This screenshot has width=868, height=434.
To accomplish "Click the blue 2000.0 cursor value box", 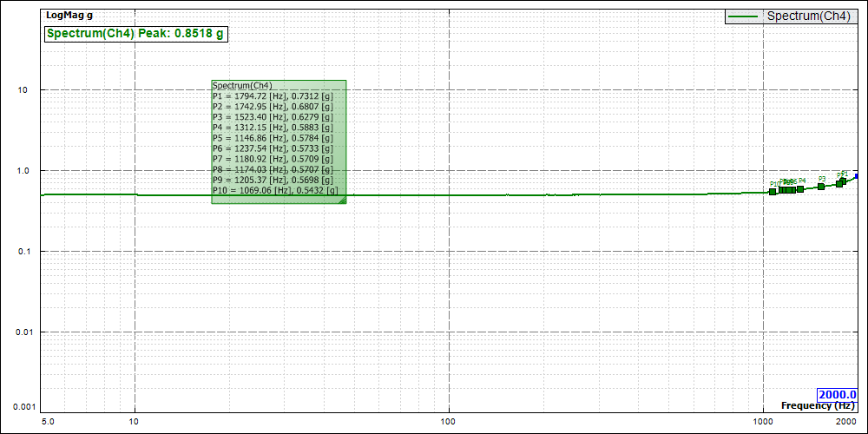I will (837, 394).
